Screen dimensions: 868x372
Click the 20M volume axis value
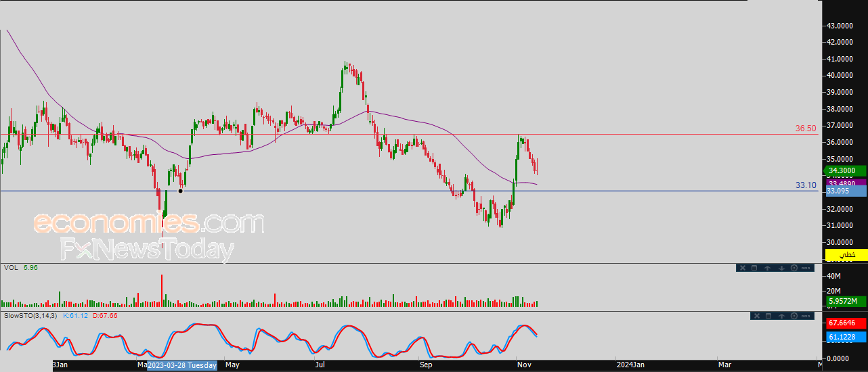tap(833, 289)
